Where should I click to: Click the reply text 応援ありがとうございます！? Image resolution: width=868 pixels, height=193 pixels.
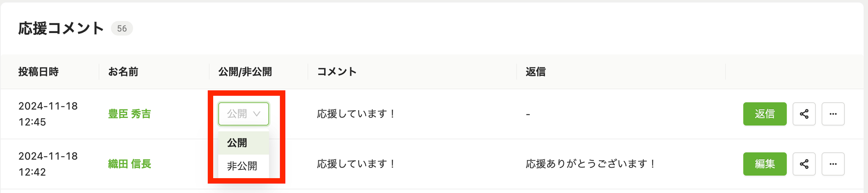591,164
